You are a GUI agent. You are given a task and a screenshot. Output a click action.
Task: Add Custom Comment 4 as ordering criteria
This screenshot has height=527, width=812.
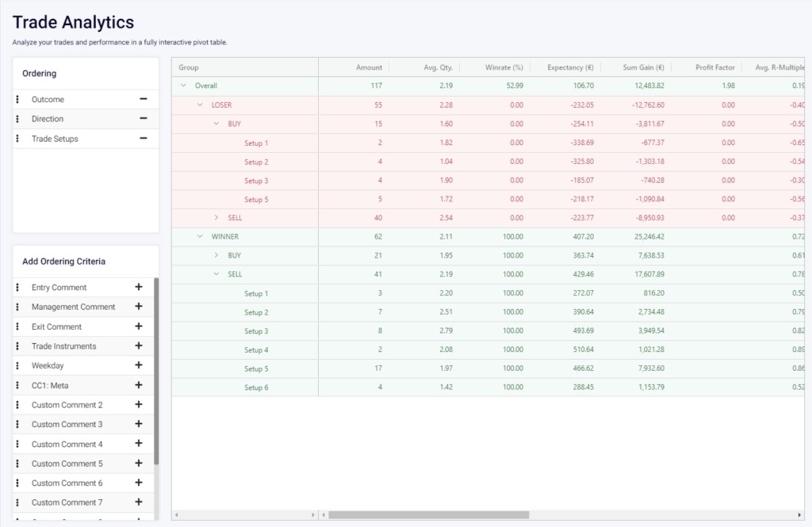point(138,443)
